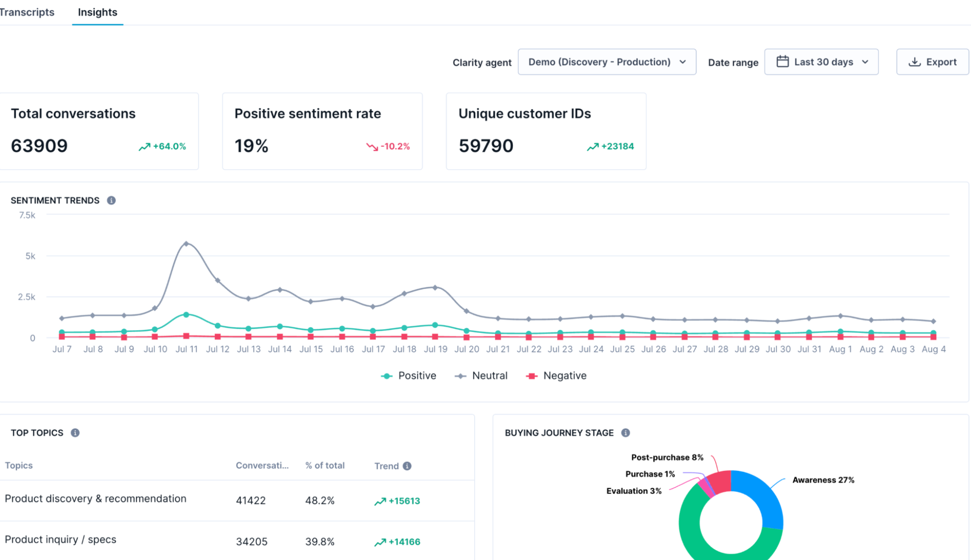Click the -10.2% change indicator
Viewport: 971px width, 560px height.
[x=395, y=146]
